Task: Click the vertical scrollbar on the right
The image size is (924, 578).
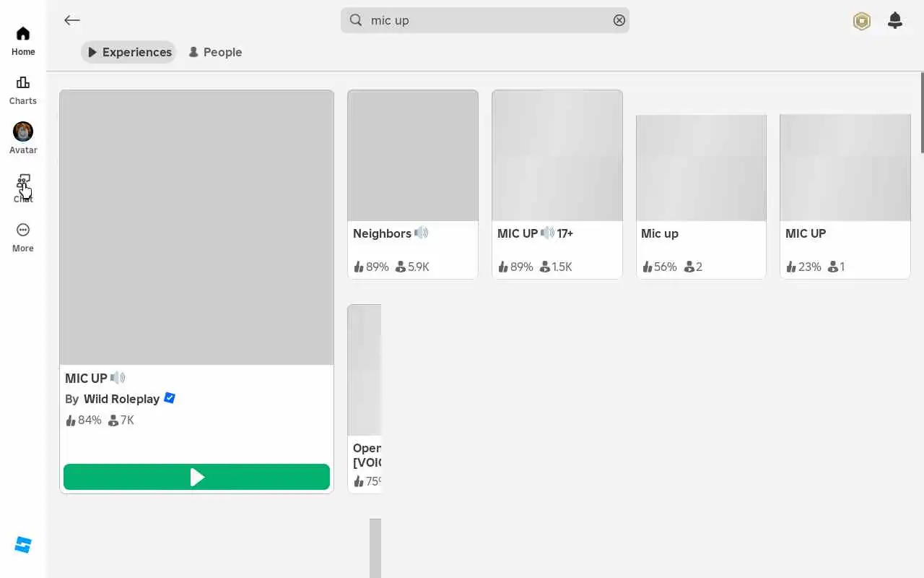Action: point(922,112)
